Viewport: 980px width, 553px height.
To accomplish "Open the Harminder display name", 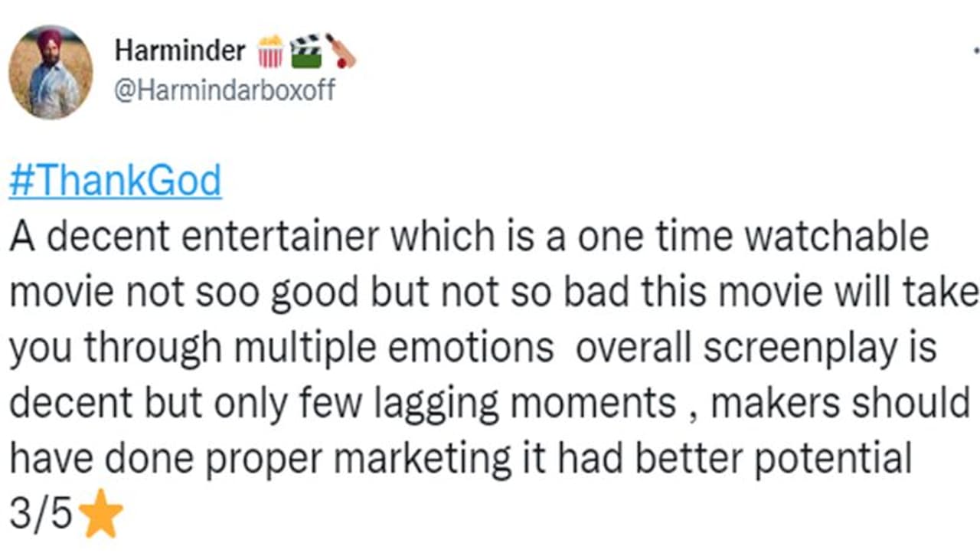I will click(180, 51).
